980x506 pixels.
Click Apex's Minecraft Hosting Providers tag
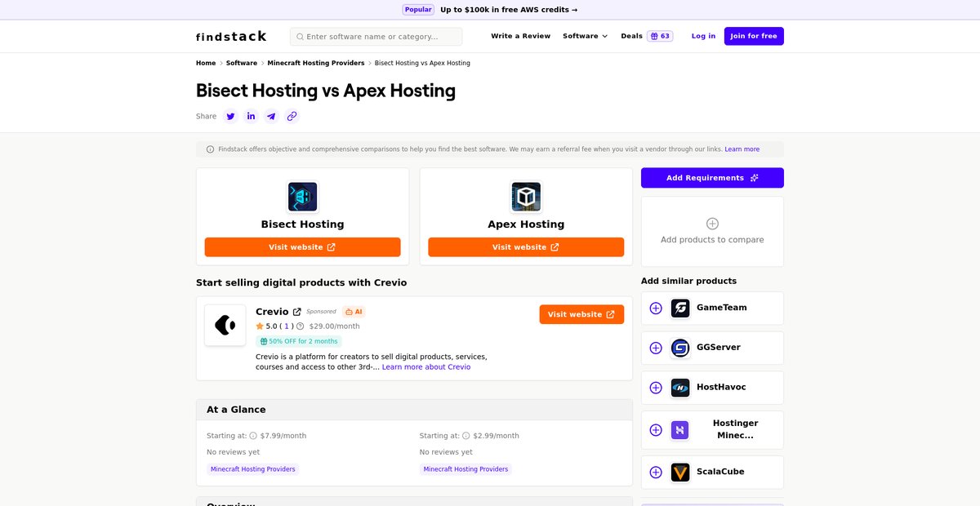pyautogui.click(x=465, y=469)
